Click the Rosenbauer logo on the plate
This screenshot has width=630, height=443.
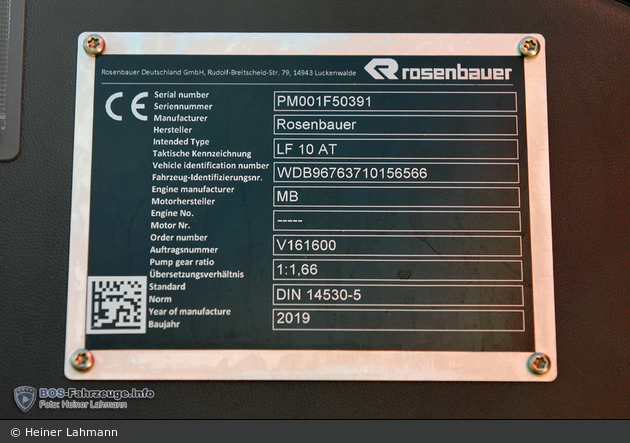tap(438, 70)
